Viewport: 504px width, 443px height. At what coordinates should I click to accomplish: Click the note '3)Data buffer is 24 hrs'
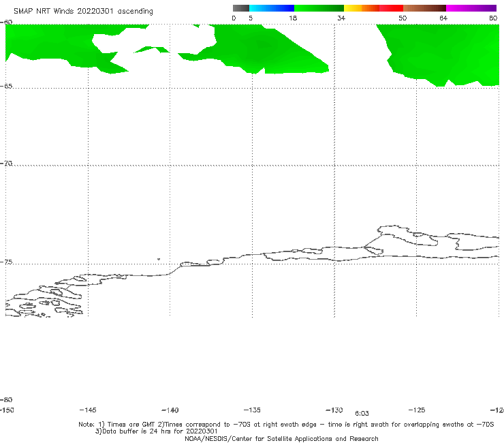[156, 431]
